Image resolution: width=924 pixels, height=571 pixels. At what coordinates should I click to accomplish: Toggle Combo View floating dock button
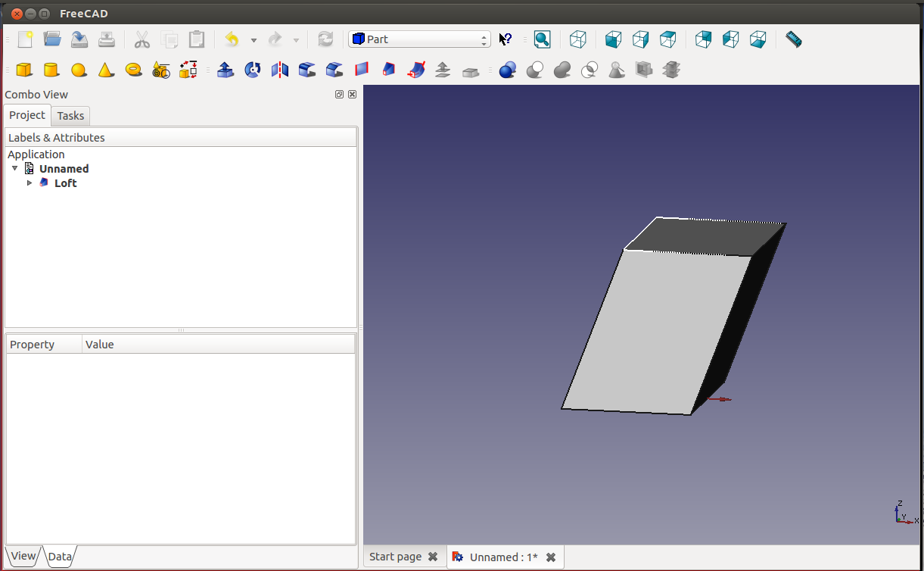click(339, 95)
